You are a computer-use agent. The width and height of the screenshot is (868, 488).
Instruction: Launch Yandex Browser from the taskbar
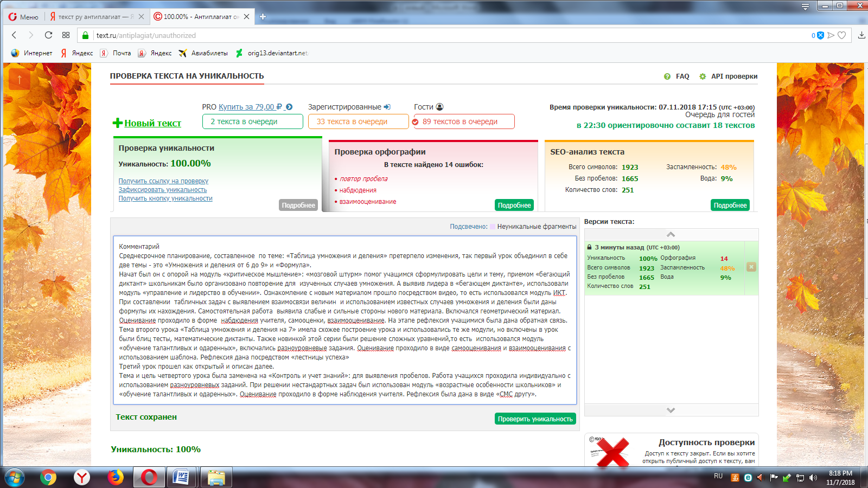(82, 477)
